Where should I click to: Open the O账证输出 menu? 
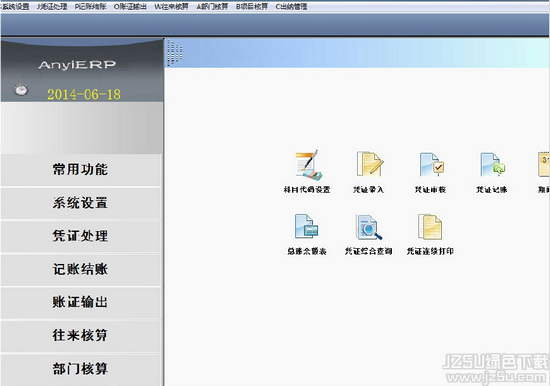click(130, 7)
